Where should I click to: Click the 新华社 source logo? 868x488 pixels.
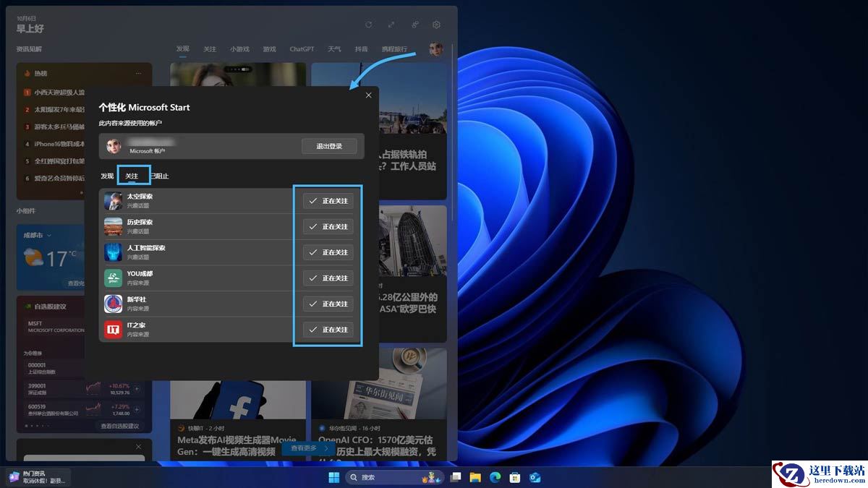pyautogui.click(x=113, y=304)
